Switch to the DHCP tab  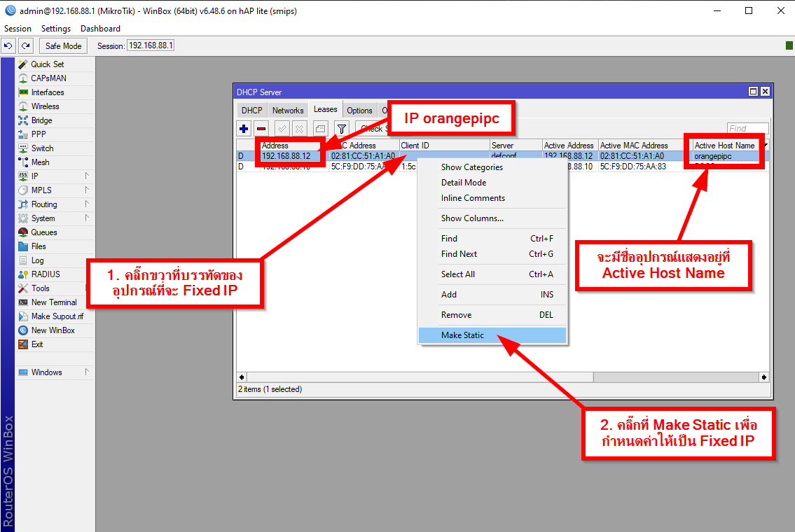tap(252, 110)
